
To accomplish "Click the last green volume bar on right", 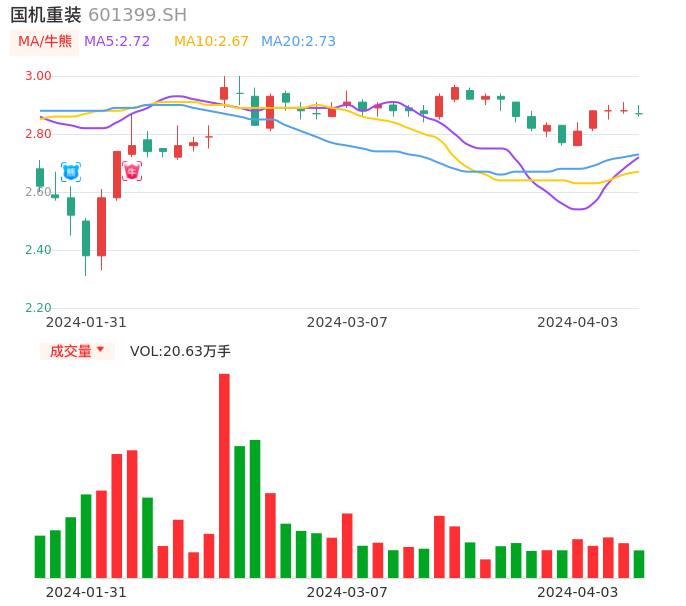I will coord(638,564).
